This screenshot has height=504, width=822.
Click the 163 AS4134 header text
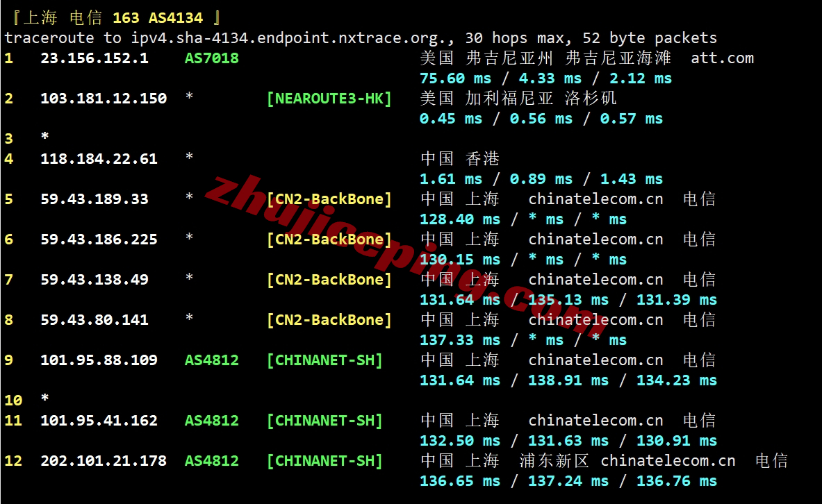coord(157,18)
